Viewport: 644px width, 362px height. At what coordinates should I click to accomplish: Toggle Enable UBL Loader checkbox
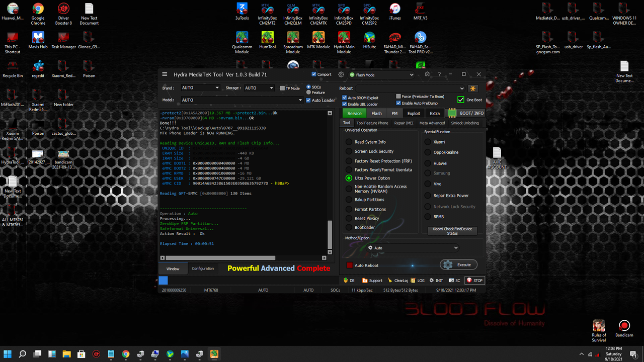point(345,104)
